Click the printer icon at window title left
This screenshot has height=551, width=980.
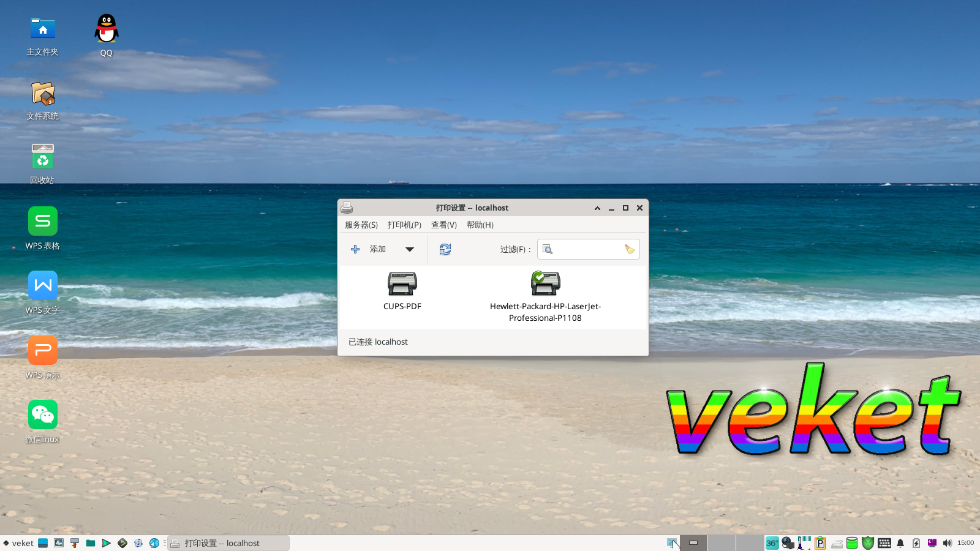(347, 208)
